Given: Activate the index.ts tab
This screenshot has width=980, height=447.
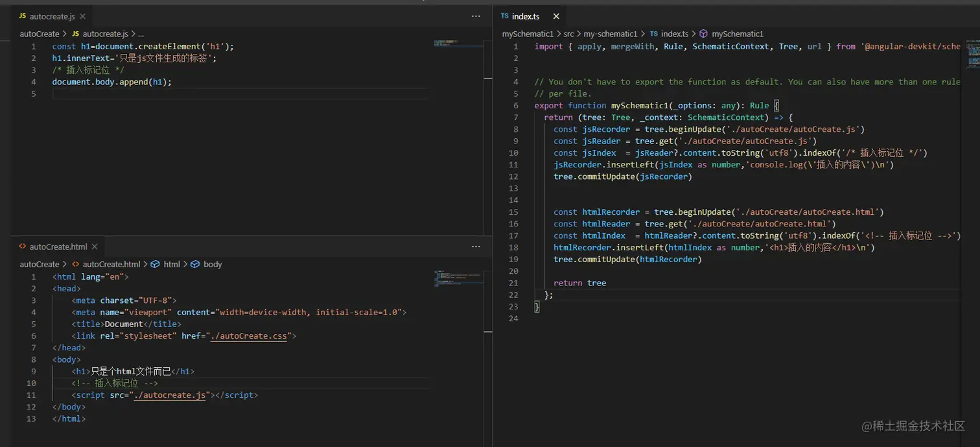Looking at the screenshot, I should [x=525, y=16].
